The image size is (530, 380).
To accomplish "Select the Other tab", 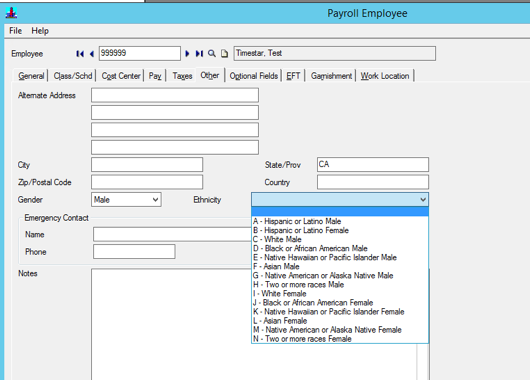I will pos(210,75).
